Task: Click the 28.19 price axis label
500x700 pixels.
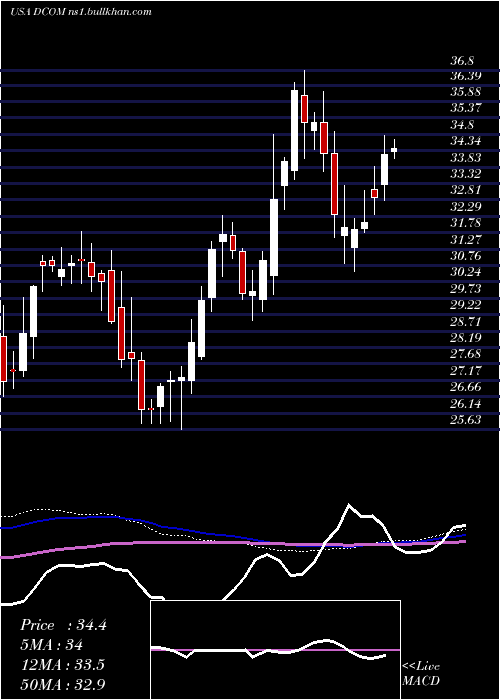Action: click(466, 338)
